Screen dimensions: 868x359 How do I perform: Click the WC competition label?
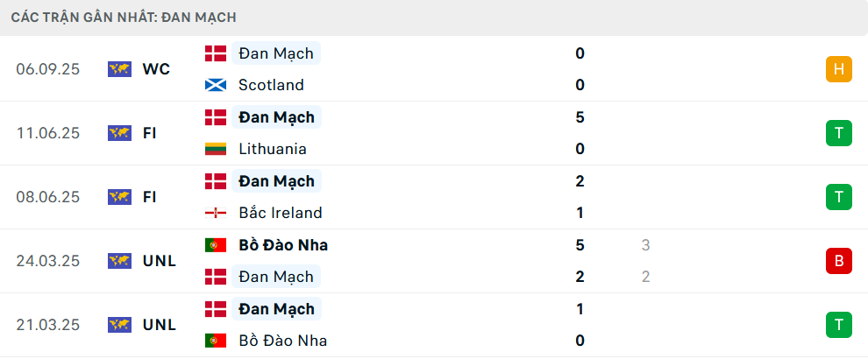[156, 69]
